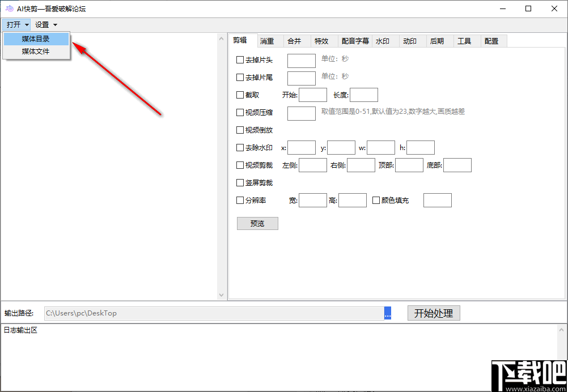Select 媒体目录 menu entry
The image size is (568, 392).
point(36,39)
